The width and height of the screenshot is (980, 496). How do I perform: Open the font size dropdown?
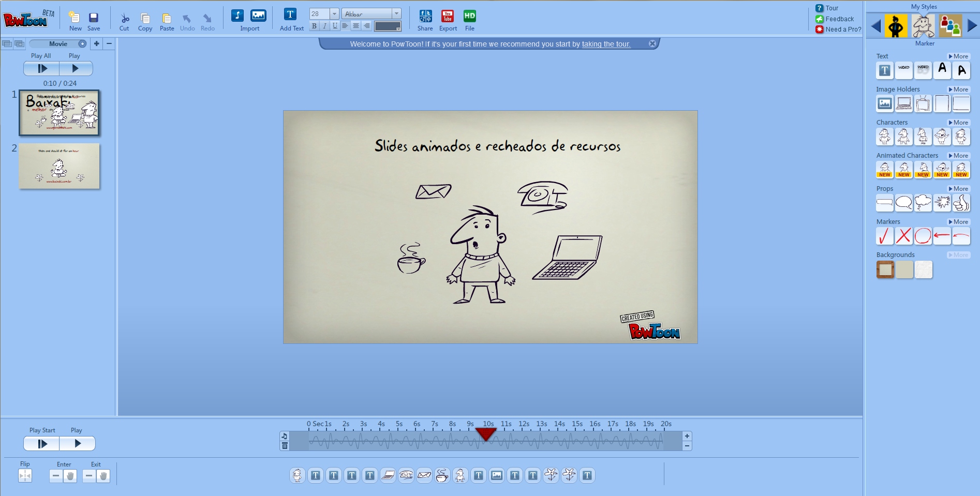334,13
